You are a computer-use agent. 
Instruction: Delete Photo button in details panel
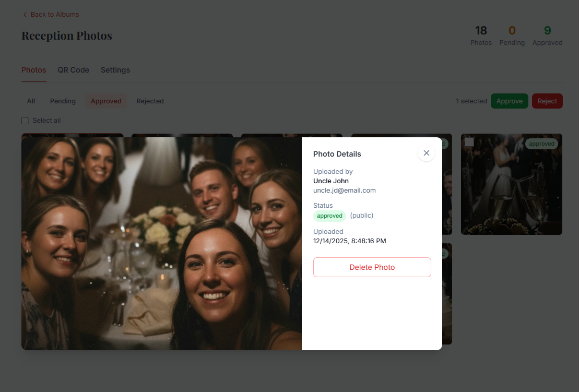coord(372,267)
